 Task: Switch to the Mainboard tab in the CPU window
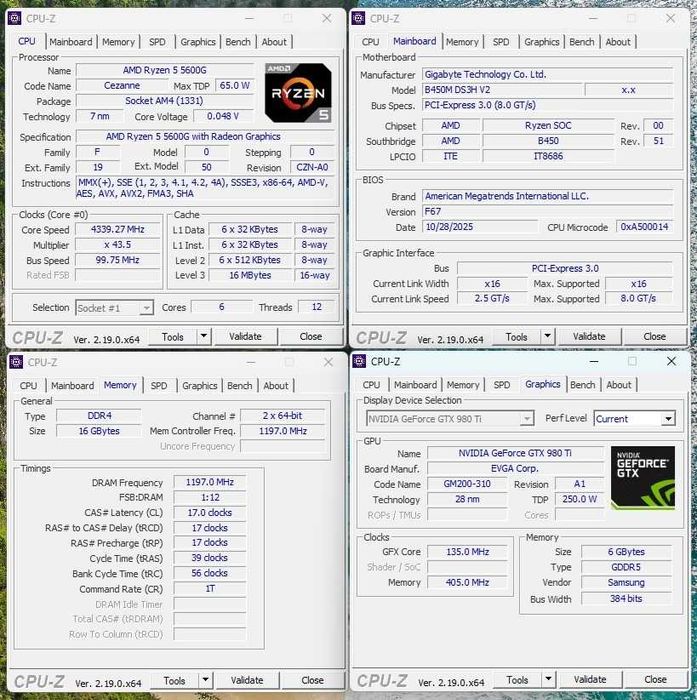71,42
